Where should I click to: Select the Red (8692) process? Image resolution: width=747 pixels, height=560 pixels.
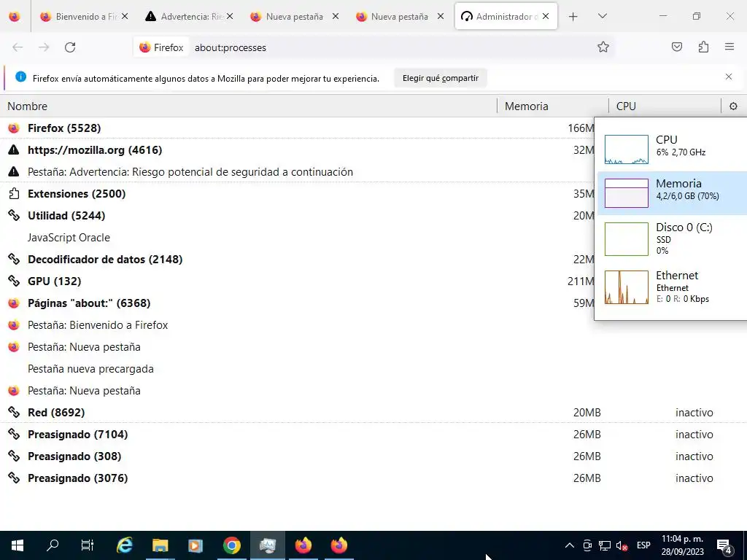coord(373,413)
